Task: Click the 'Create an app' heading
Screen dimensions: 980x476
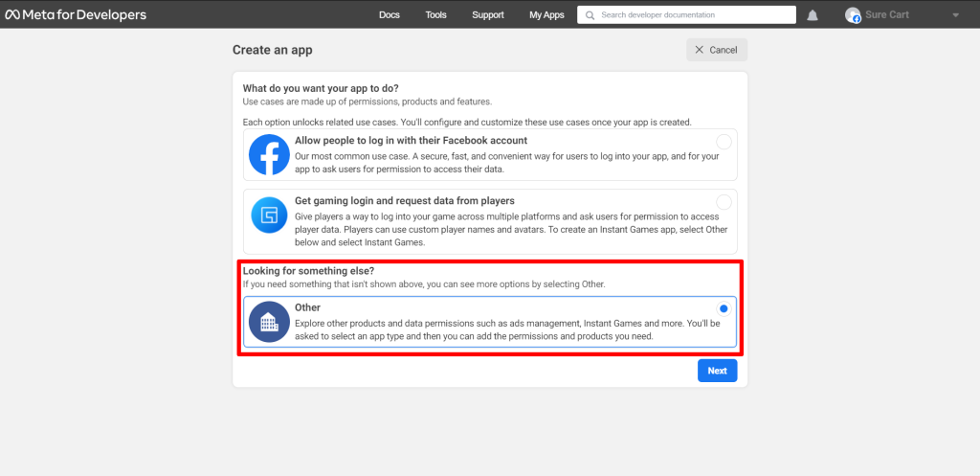Action: [x=273, y=50]
